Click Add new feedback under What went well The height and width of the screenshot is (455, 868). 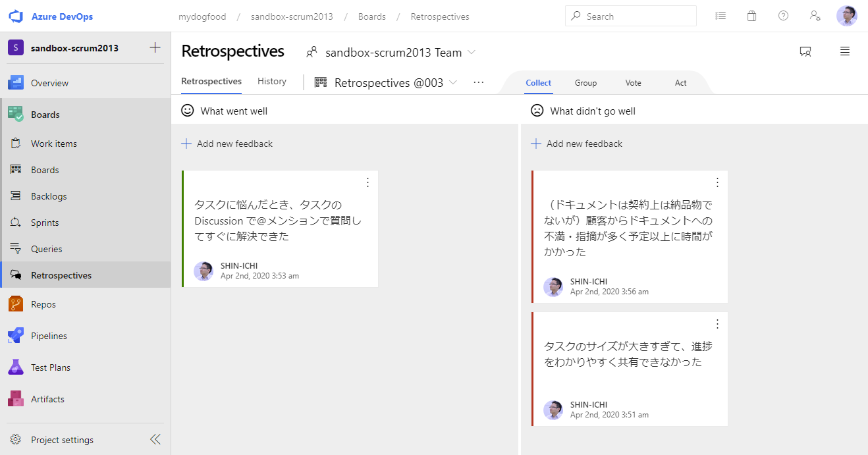click(227, 143)
